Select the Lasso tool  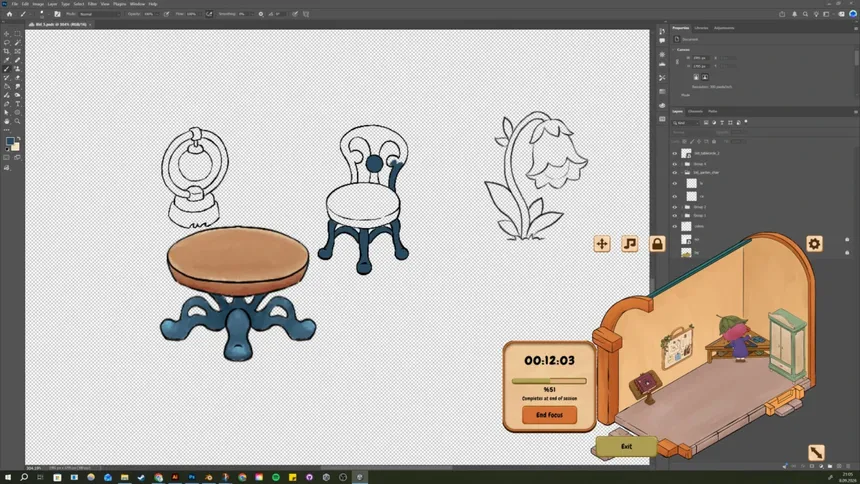[x=7, y=42]
